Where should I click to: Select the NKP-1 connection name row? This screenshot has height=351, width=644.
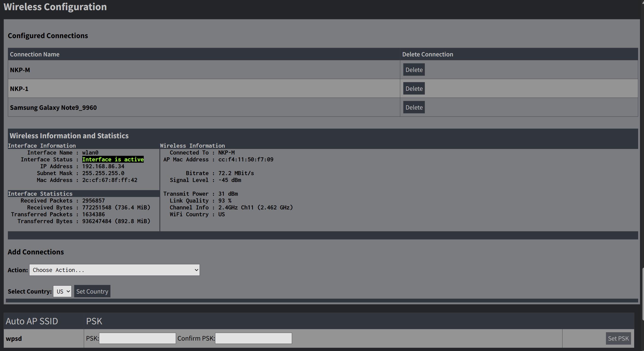(x=19, y=89)
